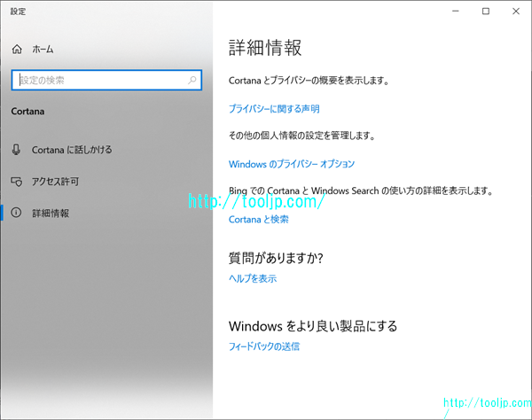Screen dimensions: 532x420
Task: Minimize the settings window
Action: click(x=456, y=12)
